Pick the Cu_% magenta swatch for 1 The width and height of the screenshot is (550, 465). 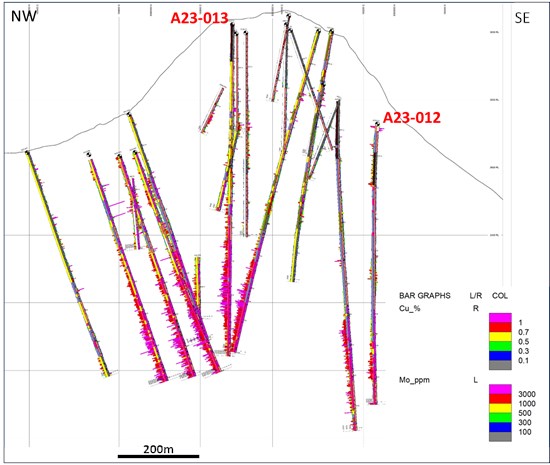click(500, 318)
